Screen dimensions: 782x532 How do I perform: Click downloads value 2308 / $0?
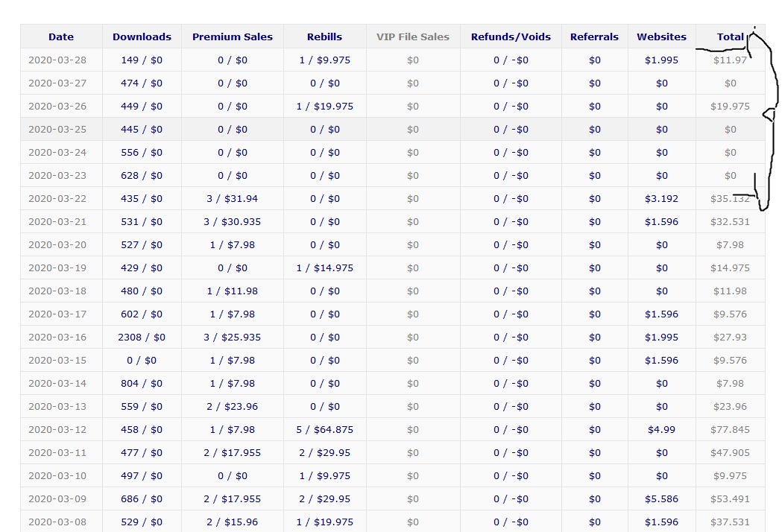tap(142, 338)
